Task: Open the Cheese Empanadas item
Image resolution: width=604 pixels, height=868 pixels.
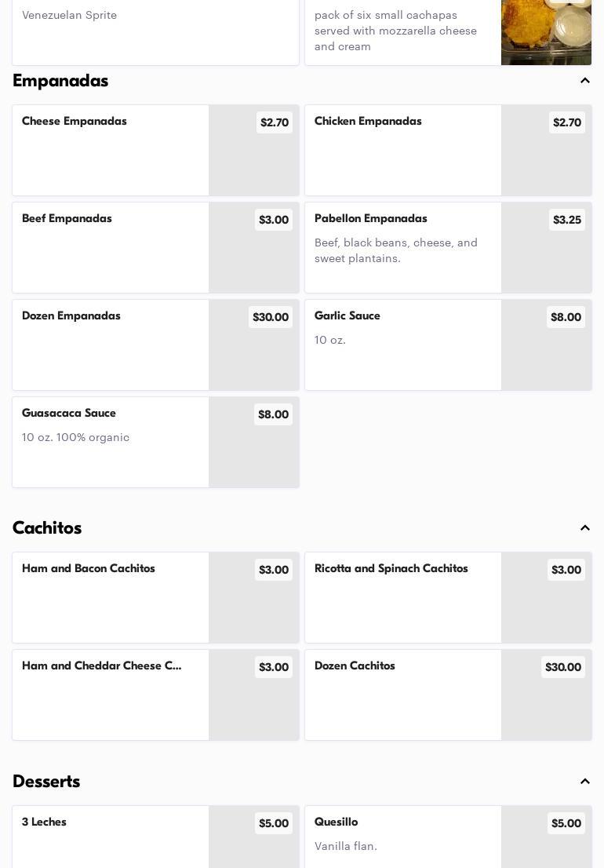Action: [111, 149]
